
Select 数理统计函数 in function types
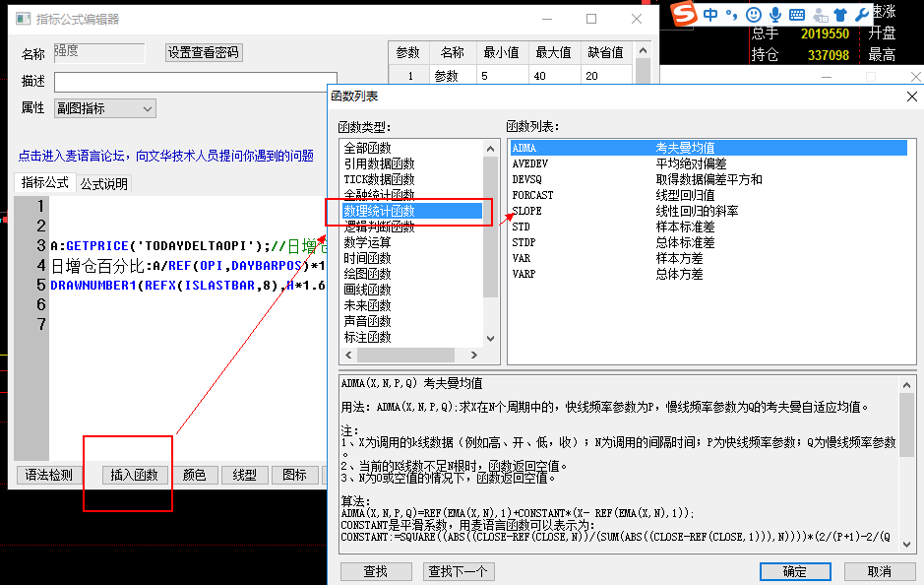(380, 211)
